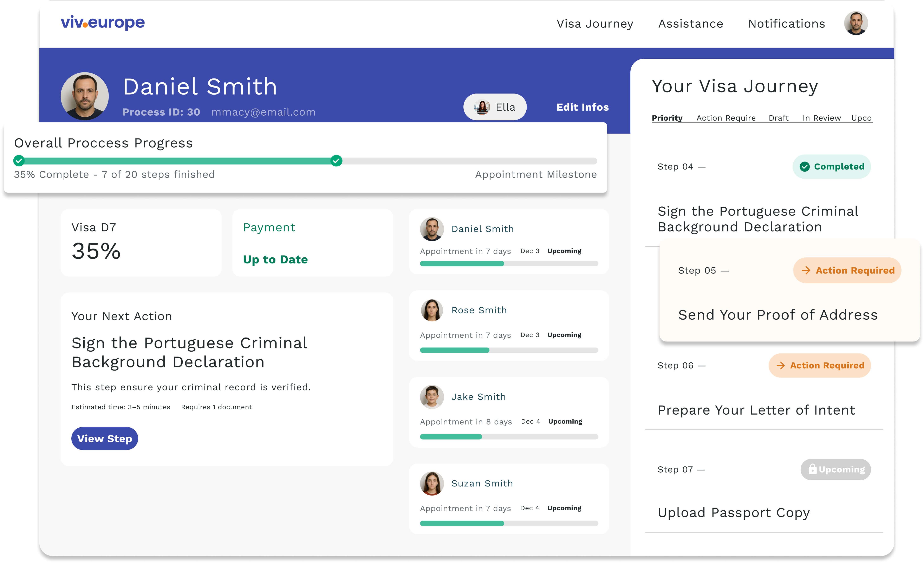Click the Ella assistant pill
This screenshot has width=924, height=563.
coord(495,107)
